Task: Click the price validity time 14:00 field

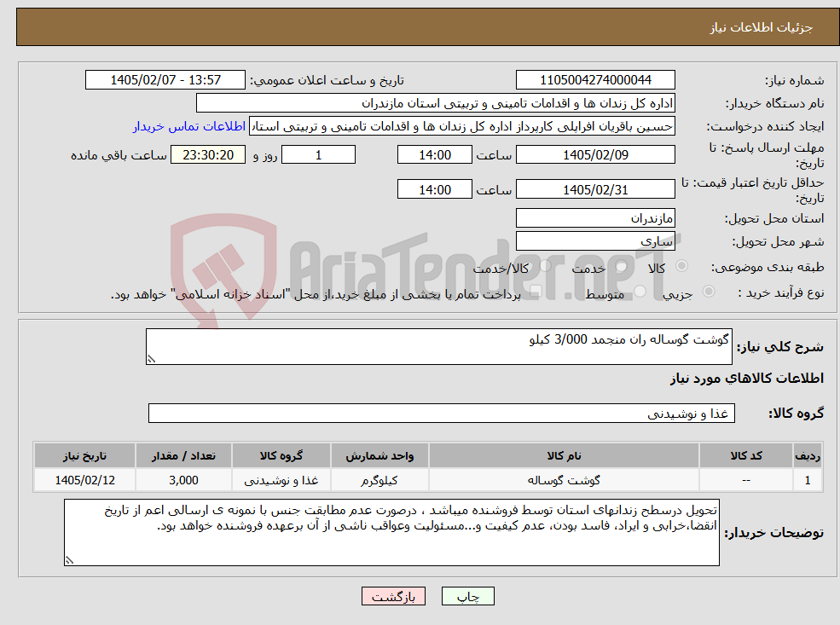Action: (x=434, y=189)
